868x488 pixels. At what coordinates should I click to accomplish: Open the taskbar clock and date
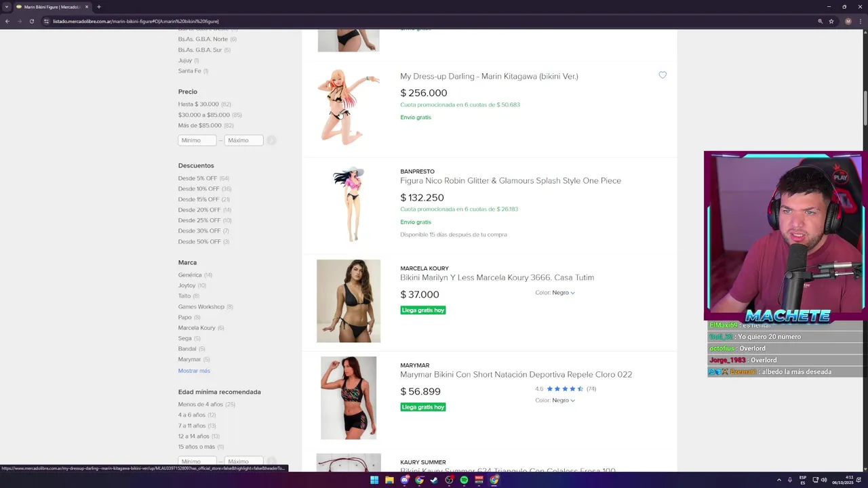(x=842, y=480)
